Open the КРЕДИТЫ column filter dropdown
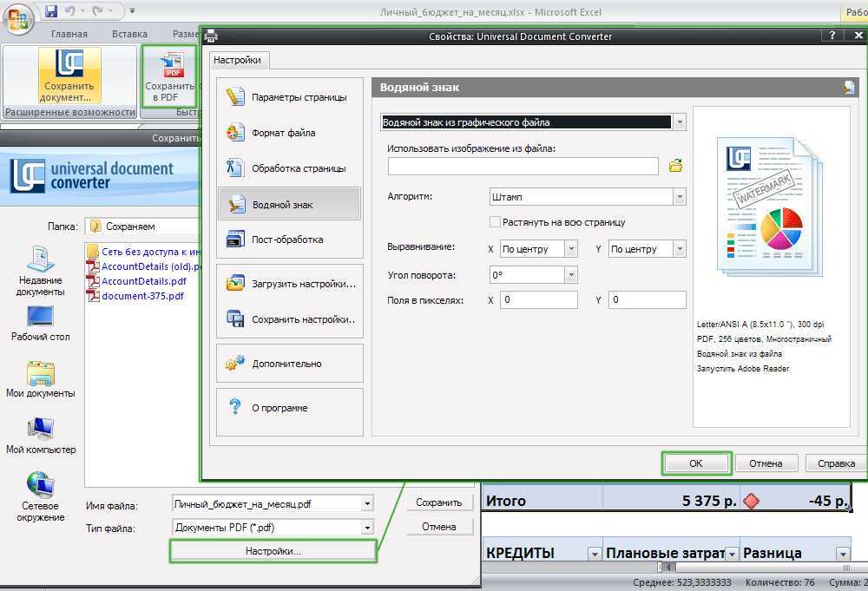 click(x=594, y=554)
